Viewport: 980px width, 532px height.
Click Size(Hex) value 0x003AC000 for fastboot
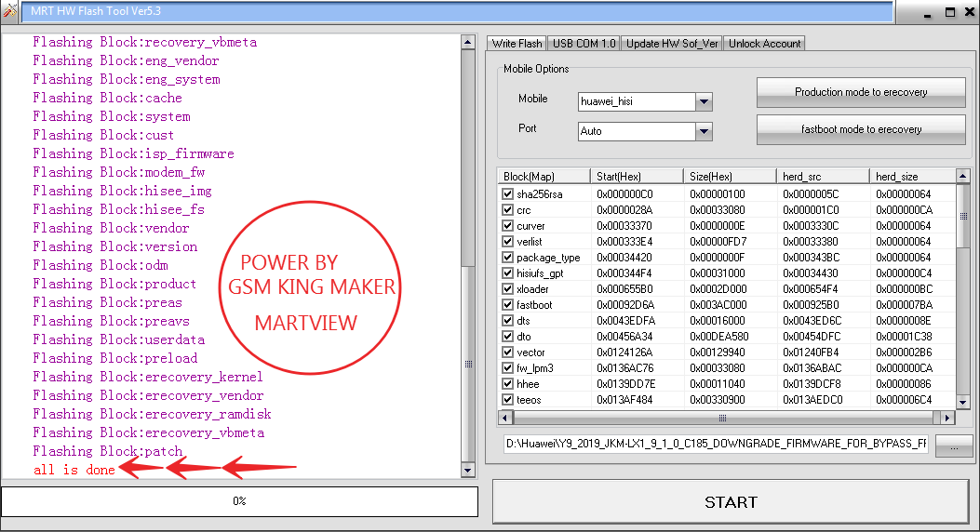click(x=718, y=305)
